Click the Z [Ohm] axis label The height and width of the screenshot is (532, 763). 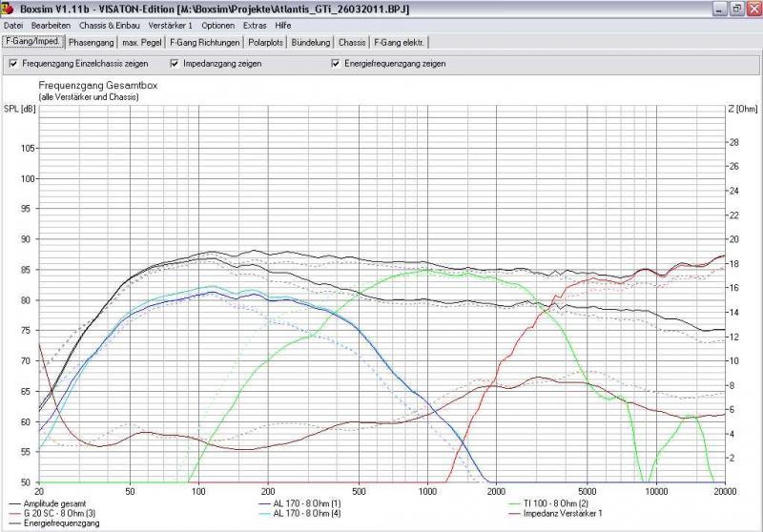point(743,109)
